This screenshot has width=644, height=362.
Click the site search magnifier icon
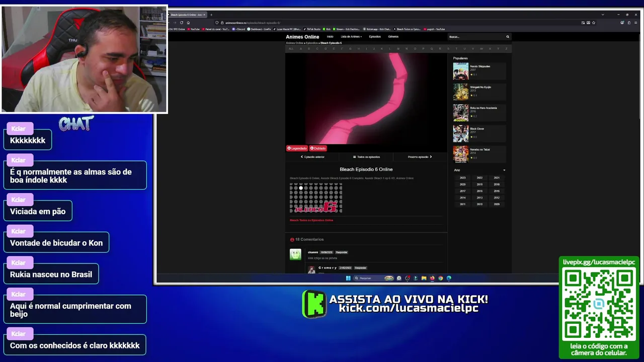(x=508, y=37)
